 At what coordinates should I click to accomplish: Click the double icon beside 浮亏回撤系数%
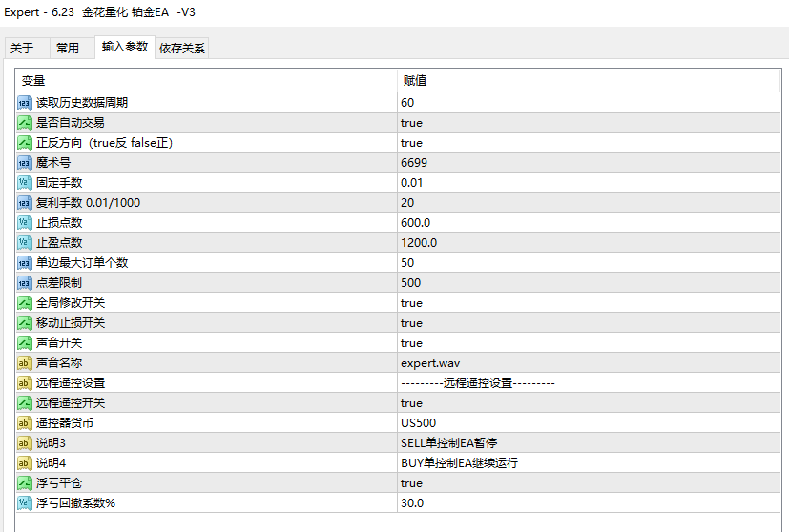24,502
